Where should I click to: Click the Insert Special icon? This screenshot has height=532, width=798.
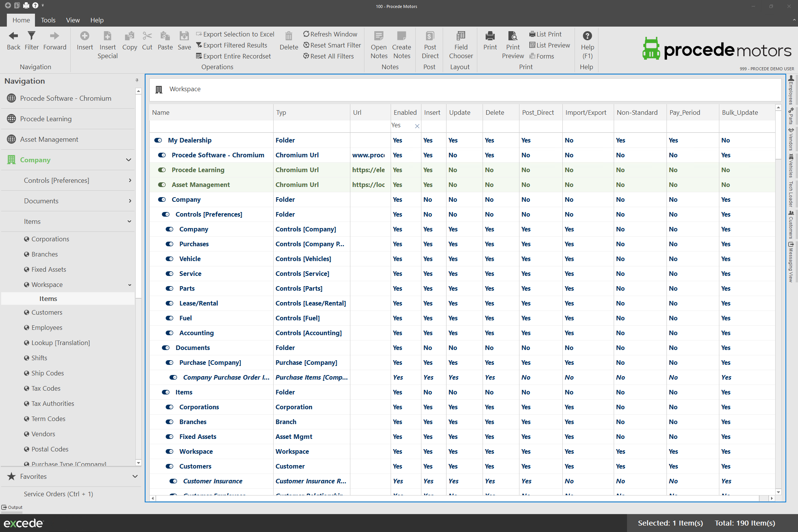click(x=108, y=36)
